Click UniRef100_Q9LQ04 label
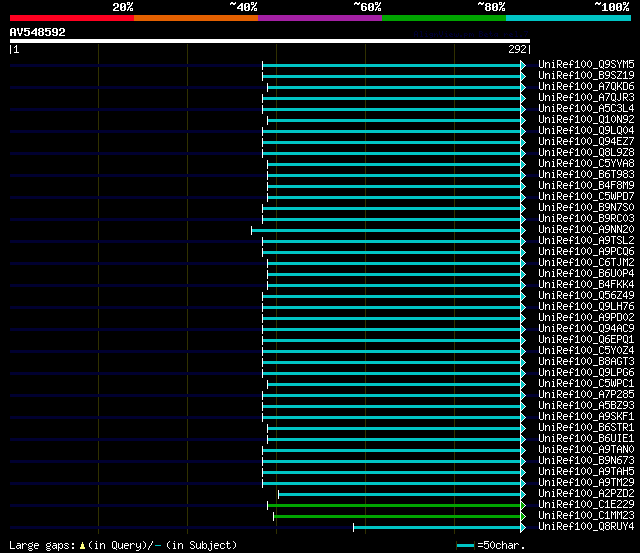 [x=586, y=131]
